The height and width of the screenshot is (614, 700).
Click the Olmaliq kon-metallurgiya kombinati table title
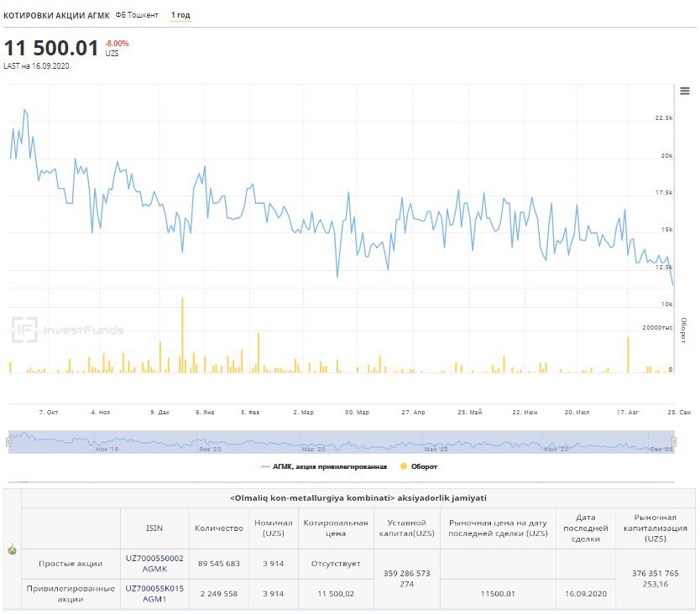358,498
